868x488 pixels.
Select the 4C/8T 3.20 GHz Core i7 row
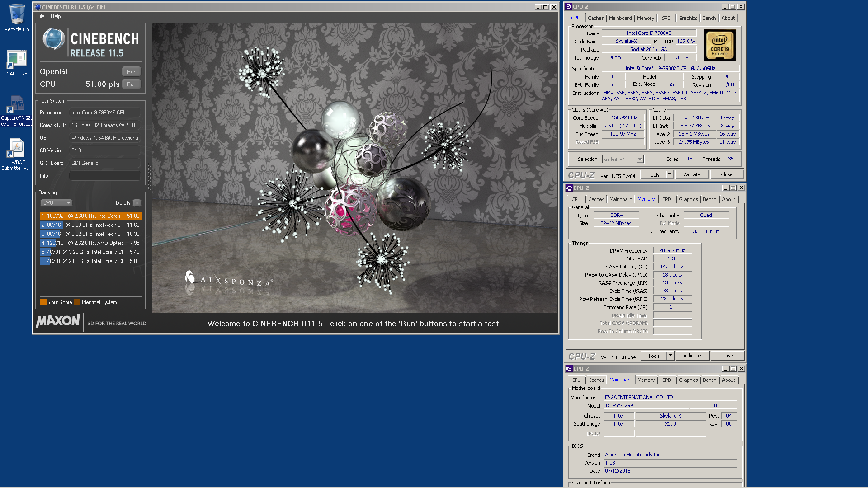pos(90,252)
